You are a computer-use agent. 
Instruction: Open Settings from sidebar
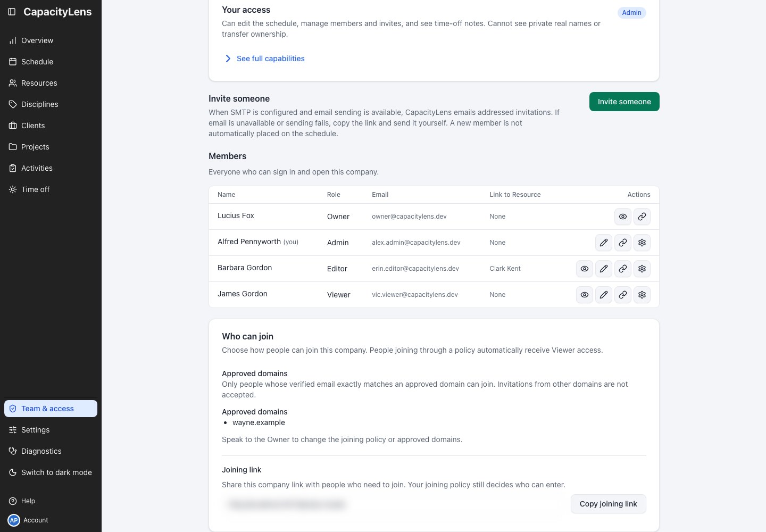pyautogui.click(x=51, y=430)
